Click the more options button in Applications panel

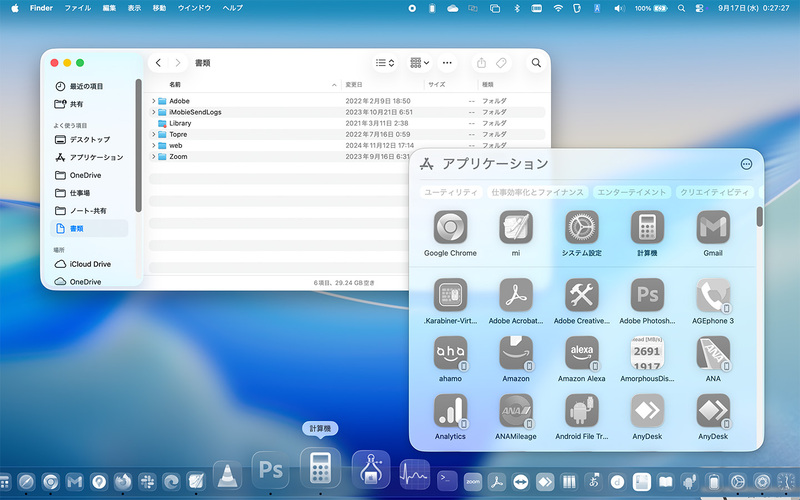pos(746,164)
